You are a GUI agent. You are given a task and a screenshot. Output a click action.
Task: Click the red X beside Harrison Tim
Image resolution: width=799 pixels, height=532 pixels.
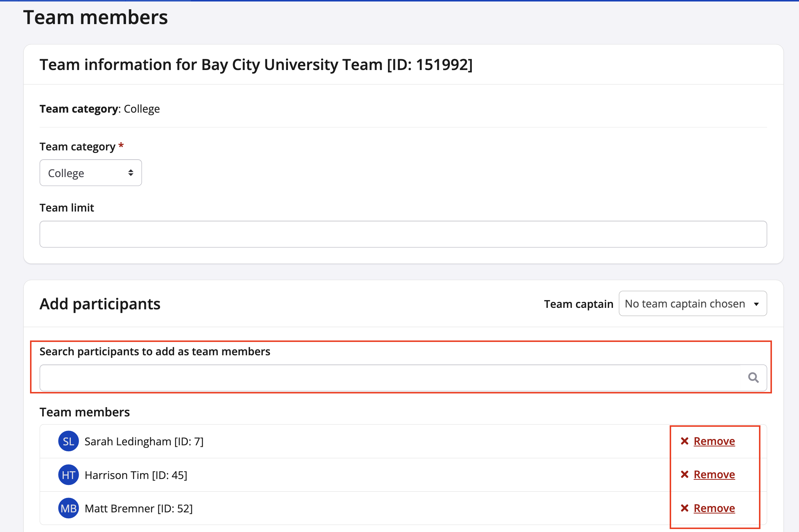[x=684, y=475]
